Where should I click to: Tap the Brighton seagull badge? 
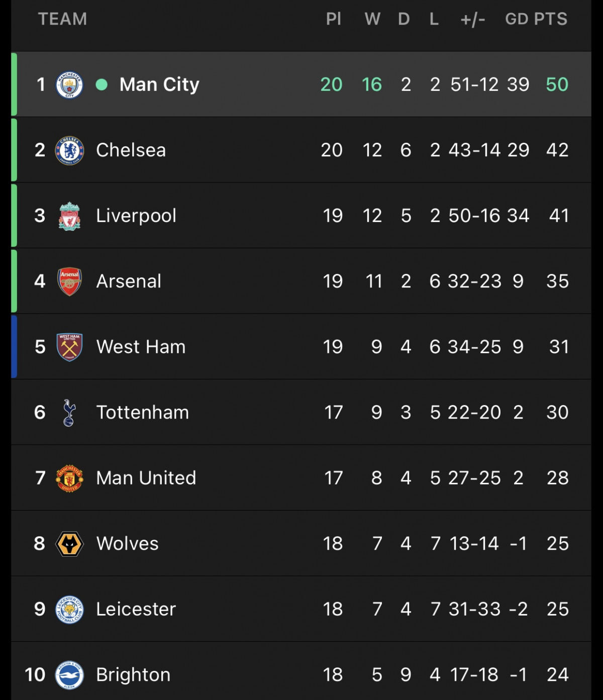(x=69, y=674)
